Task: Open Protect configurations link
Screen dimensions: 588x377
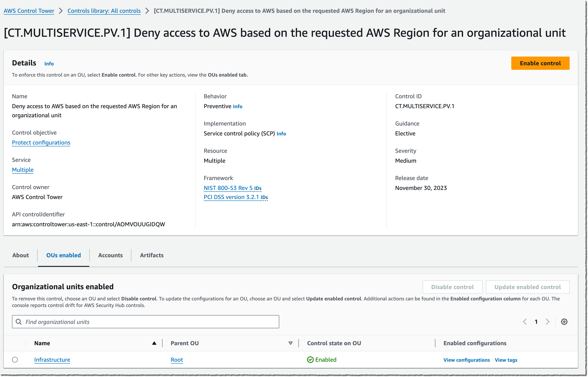Action: (41, 142)
